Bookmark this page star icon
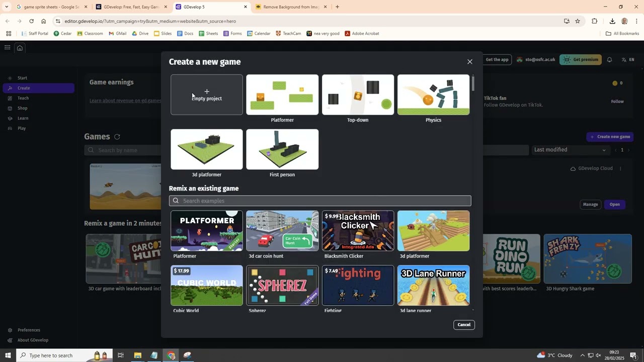 [578, 21]
